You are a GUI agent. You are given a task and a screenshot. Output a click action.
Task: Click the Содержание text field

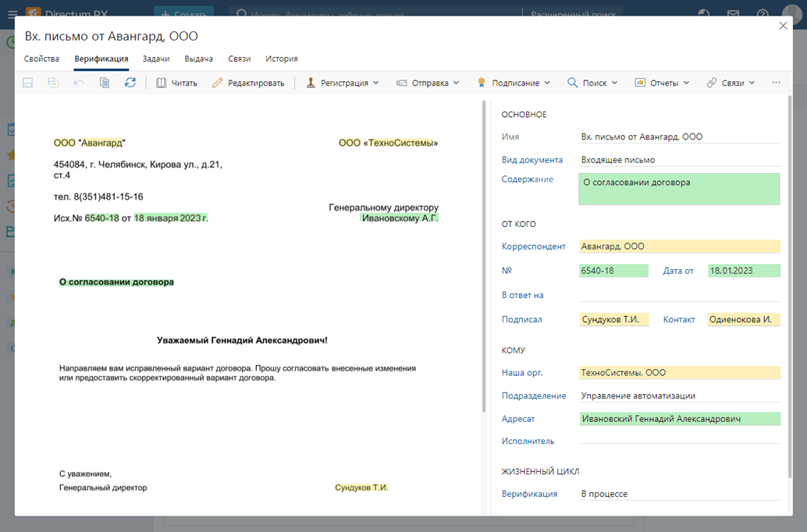coord(678,189)
